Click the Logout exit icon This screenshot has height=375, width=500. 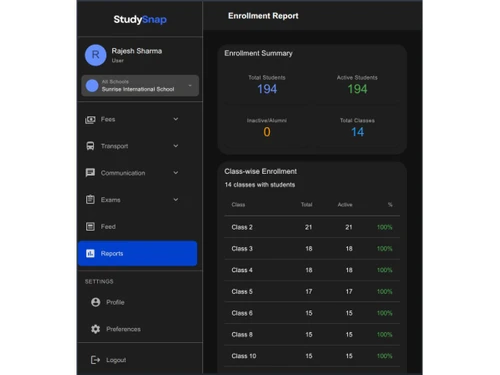pyautogui.click(x=96, y=360)
